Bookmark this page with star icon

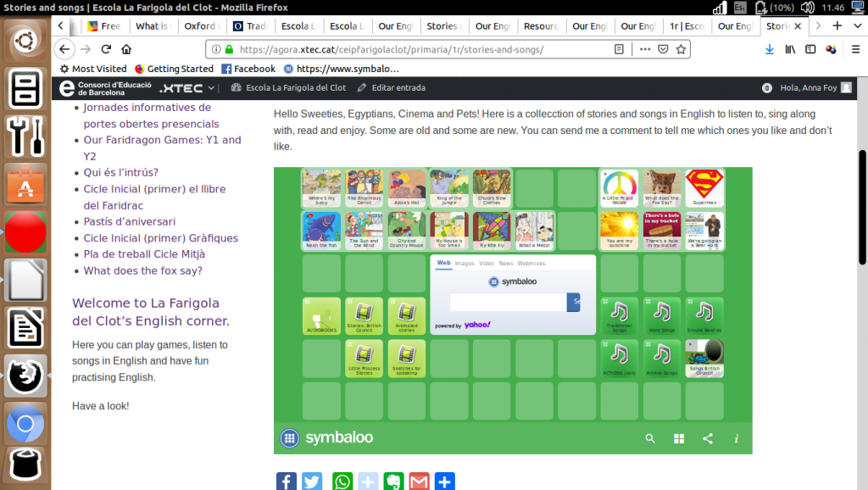point(681,49)
